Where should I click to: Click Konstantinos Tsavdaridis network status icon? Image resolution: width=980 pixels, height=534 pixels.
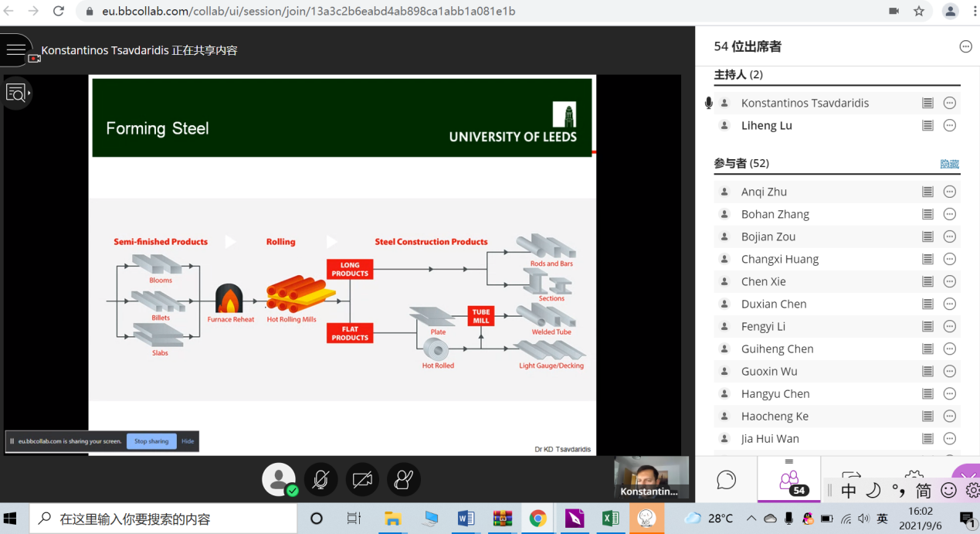(927, 103)
